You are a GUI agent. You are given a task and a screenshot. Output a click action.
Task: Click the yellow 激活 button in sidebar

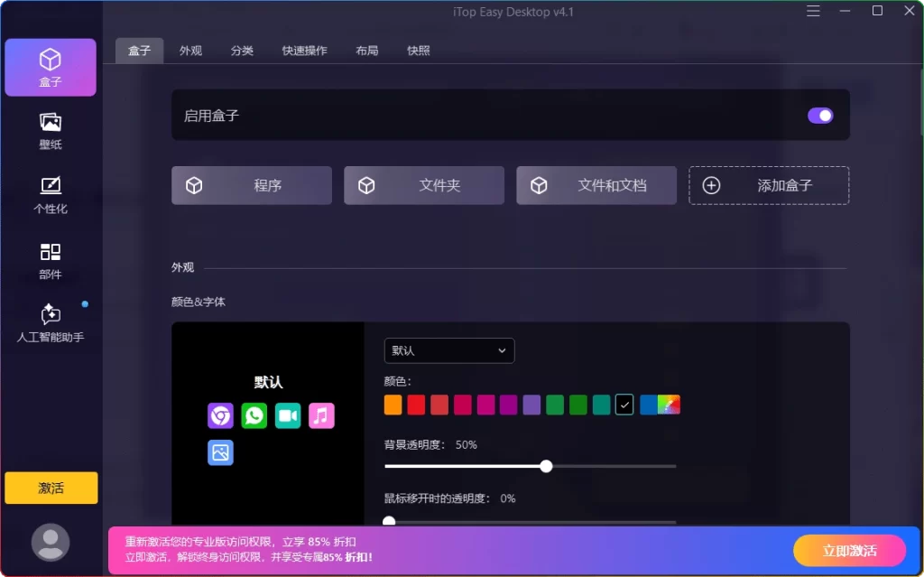tap(51, 488)
